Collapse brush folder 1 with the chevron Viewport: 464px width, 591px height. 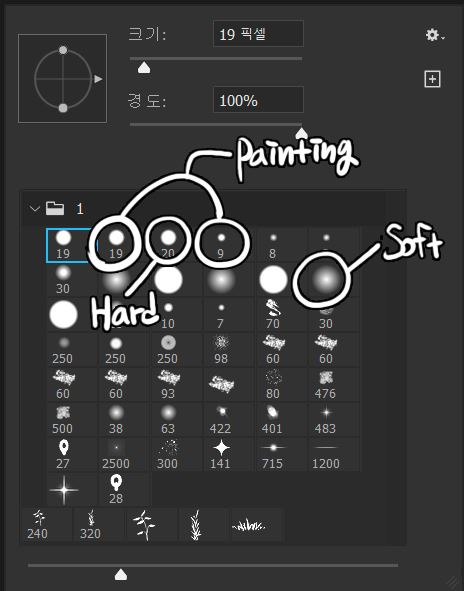point(35,208)
